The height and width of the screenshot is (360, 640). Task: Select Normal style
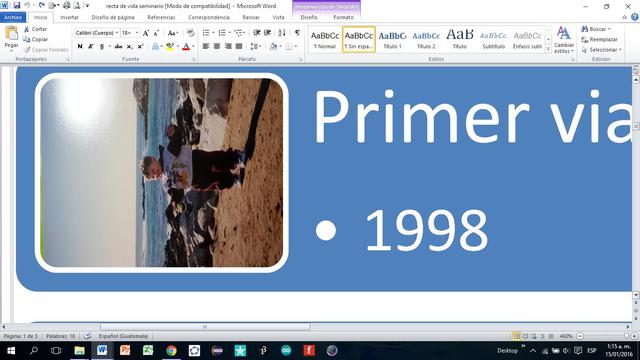[325, 40]
